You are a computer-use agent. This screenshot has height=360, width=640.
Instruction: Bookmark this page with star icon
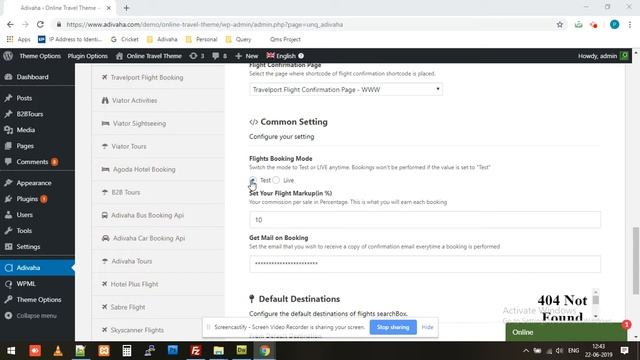pos(560,24)
